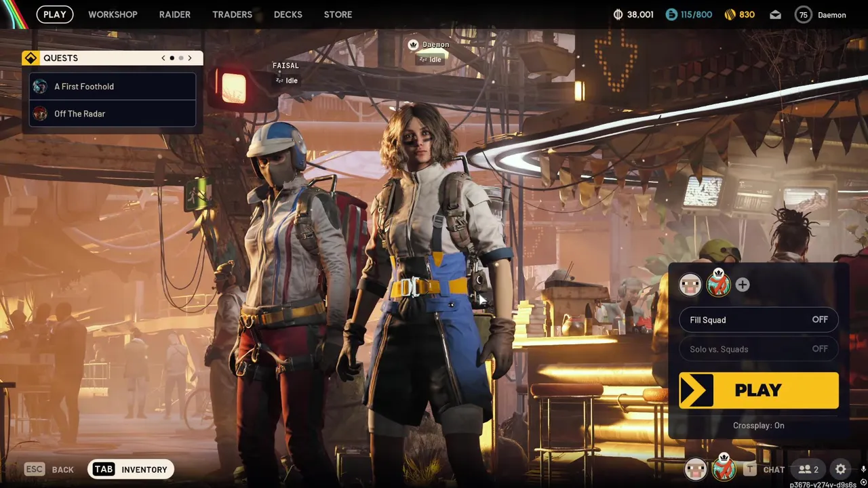This screenshot has height=488, width=868.
Task: Go to previous quests page arrow
Action: click(163, 58)
